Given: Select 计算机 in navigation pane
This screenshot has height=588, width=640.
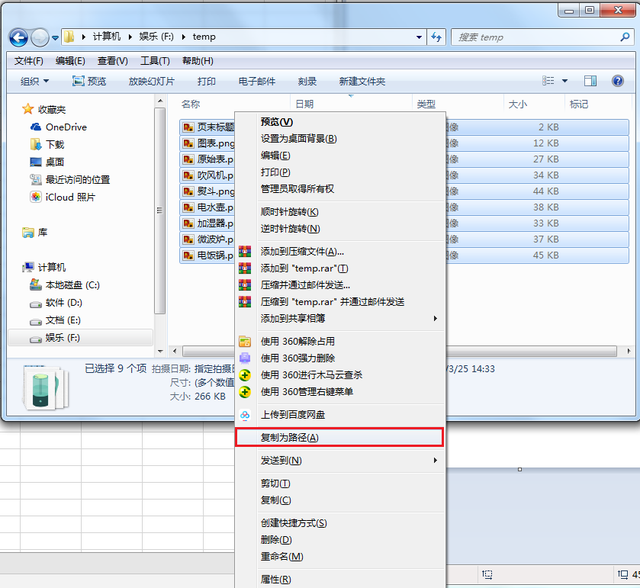Looking at the screenshot, I should point(51,267).
